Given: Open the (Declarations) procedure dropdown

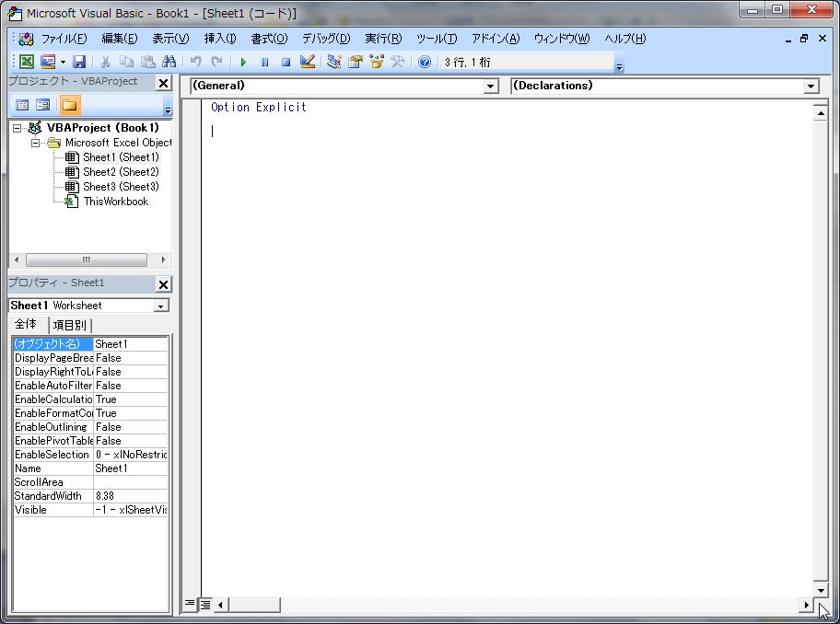Looking at the screenshot, I should point(811,87).
